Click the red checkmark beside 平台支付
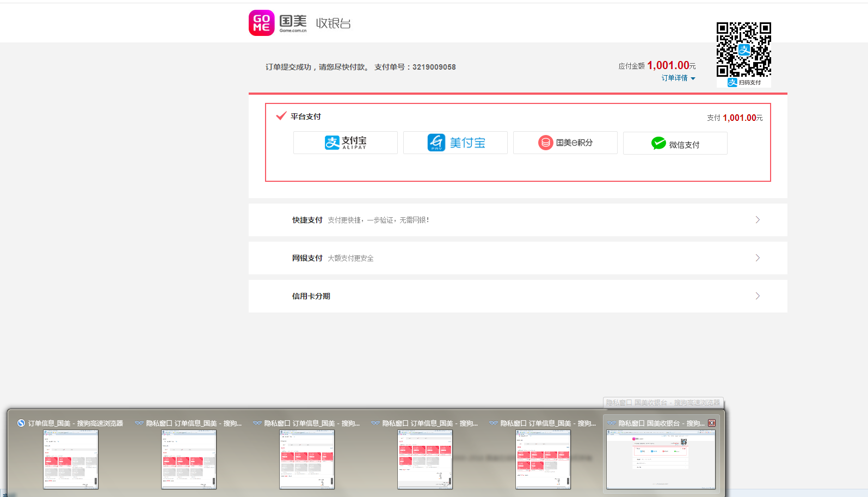 click(x=281, y=116)
